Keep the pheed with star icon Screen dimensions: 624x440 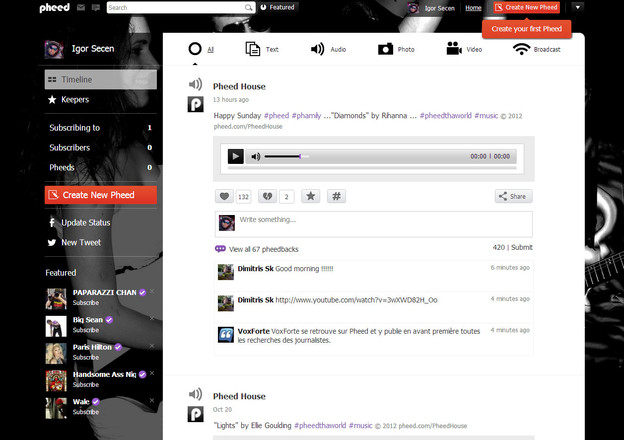tap(310, 196)
